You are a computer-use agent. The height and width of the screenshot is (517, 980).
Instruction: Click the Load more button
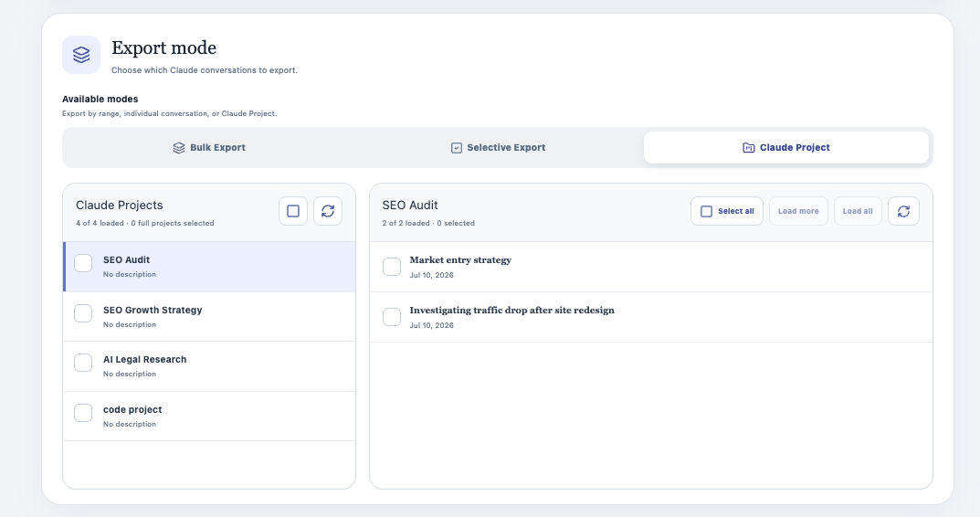tap(798, 211)
